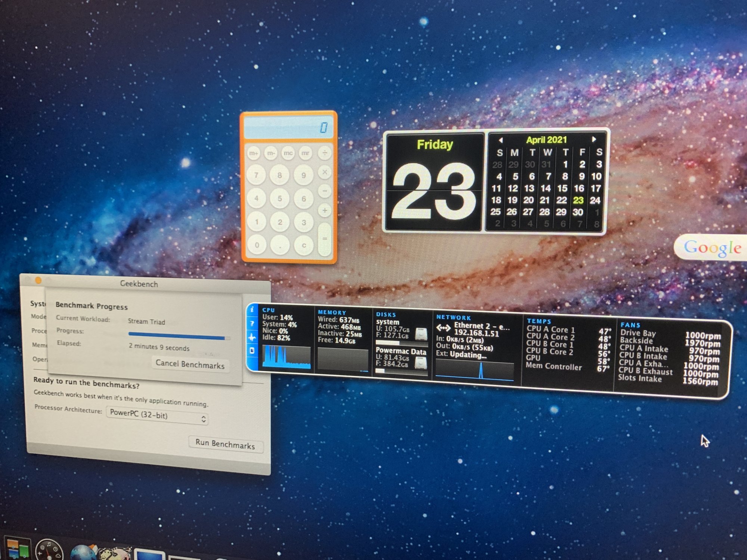Image resolution: width=747 pixels, height=560 pixels.
Task: Open iStat help question mark icon
Action: pyautogui.click(x=252, y=324)
